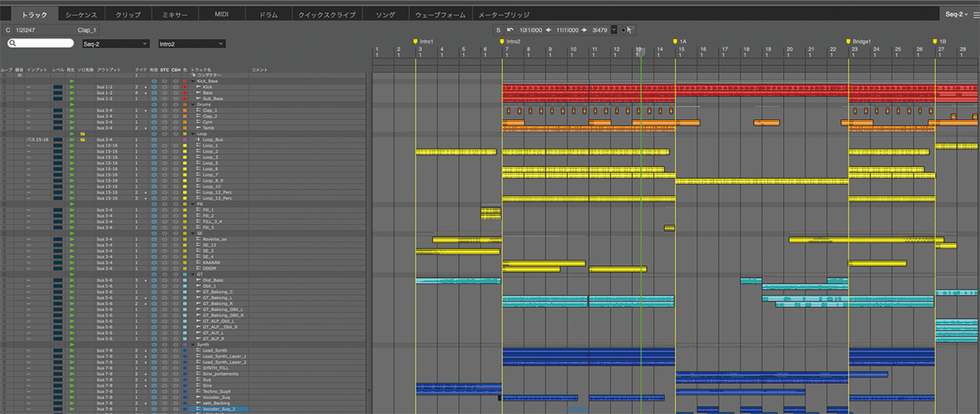
Task: Collapse the Drums track folder
Action: [x=193, y=105]
